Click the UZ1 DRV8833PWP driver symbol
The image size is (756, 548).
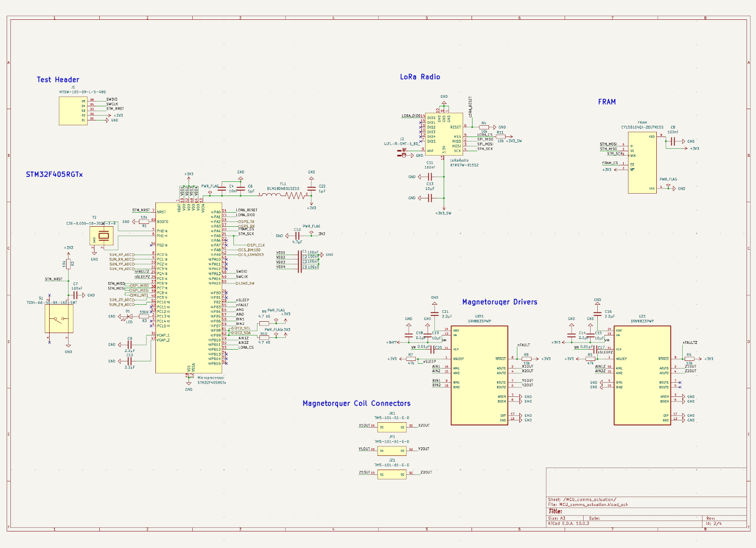(x=642, y=375)
